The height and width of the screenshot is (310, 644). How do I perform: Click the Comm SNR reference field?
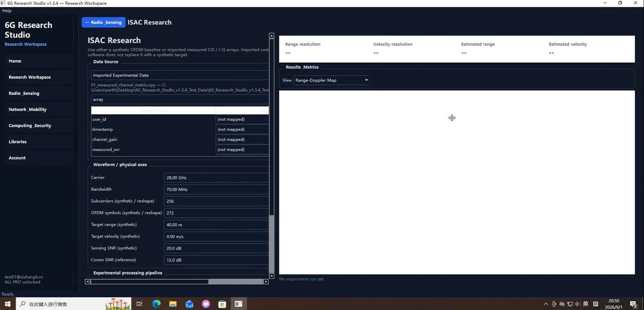[216, 260]
